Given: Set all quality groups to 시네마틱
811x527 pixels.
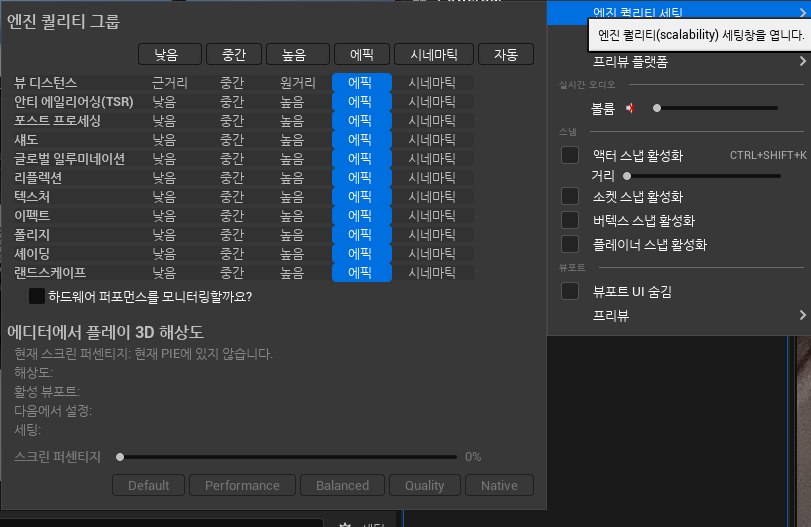Looking at the screenshot, I should pyautogui.click(x=434, y=54).
